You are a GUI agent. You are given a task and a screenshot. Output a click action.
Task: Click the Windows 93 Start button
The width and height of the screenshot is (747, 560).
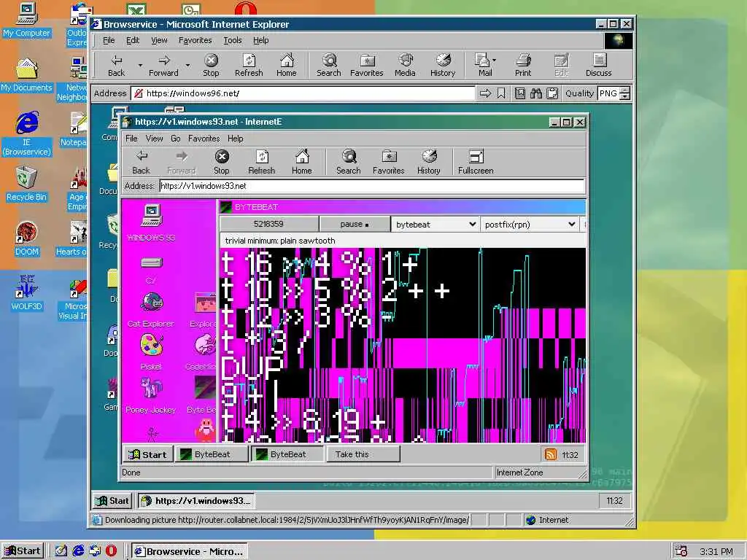click(147, 454)
